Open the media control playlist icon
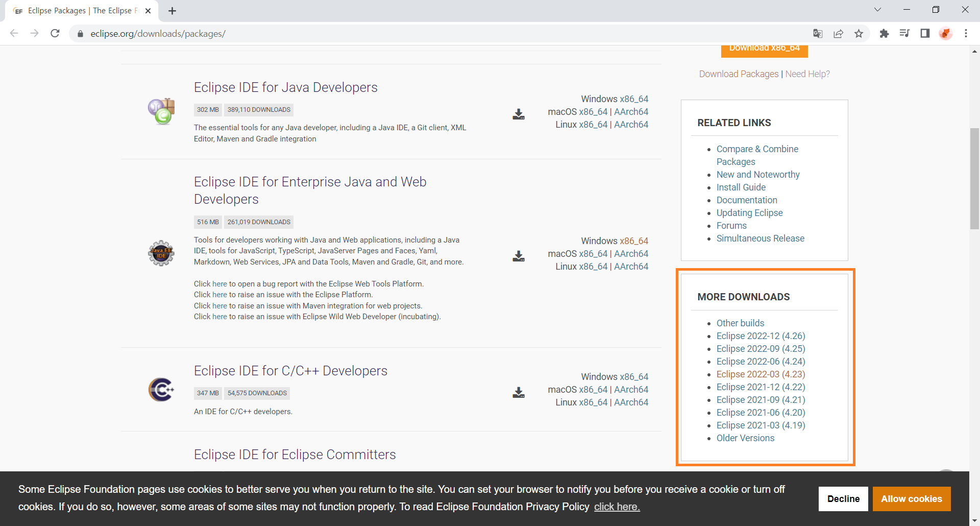The width and height of the screenshot is (980, 526). 904,33
